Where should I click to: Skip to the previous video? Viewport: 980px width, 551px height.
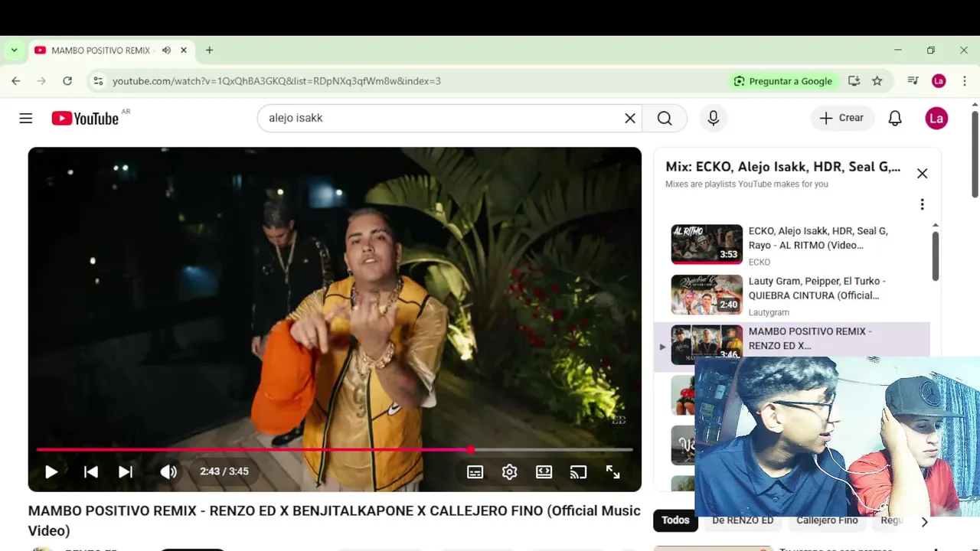[x=90, y=472]
